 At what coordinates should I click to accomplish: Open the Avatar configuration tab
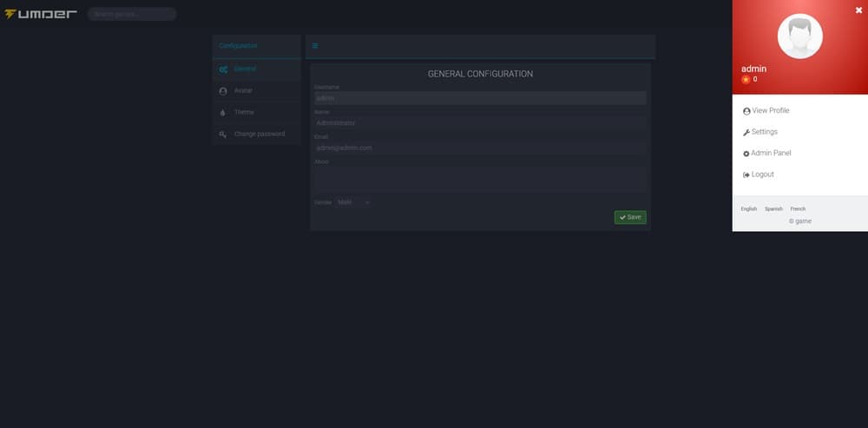243,90
